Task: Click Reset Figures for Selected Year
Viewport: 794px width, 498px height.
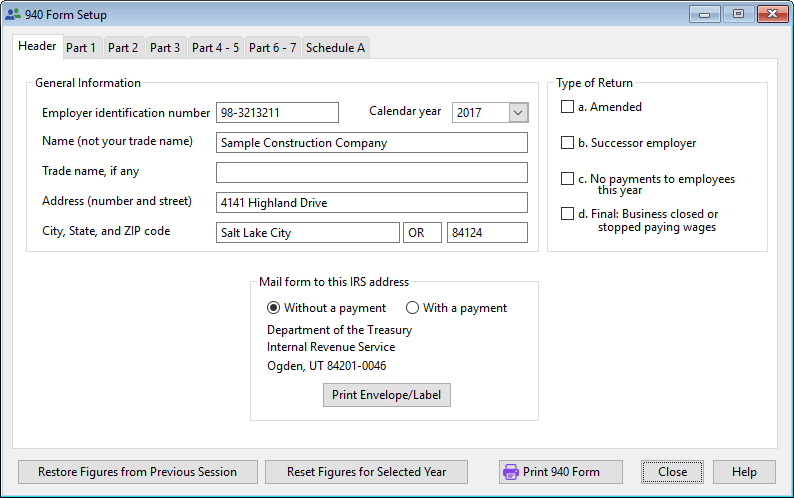Action: 365,472
